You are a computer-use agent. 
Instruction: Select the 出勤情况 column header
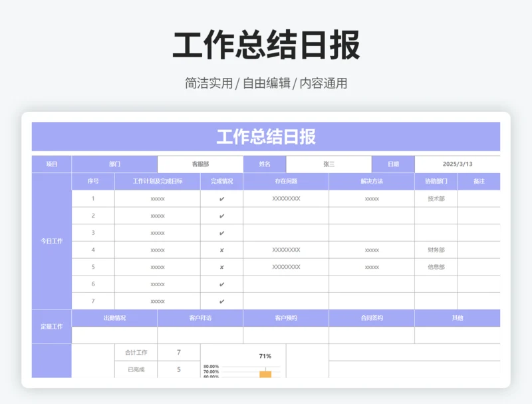pos(114,318)
